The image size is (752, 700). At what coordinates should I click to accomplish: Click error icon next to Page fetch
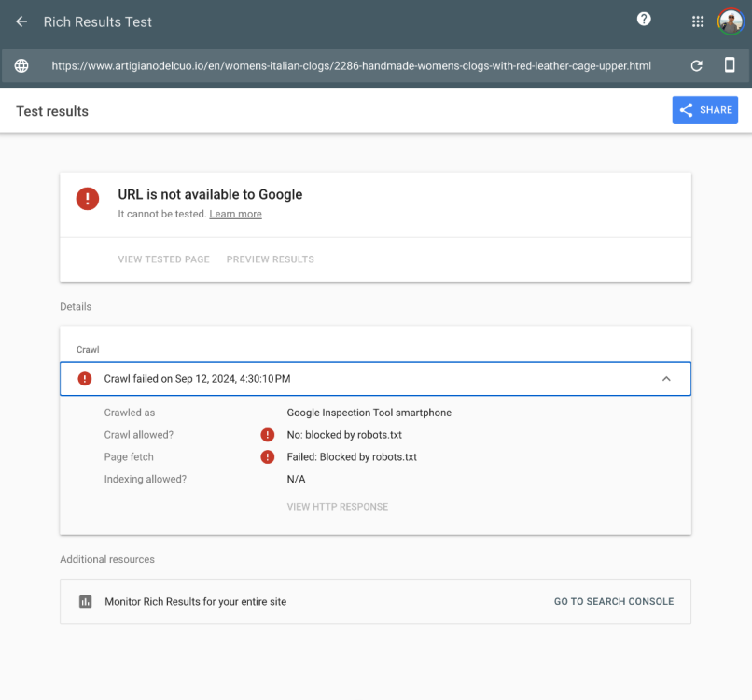coord(268,457)
